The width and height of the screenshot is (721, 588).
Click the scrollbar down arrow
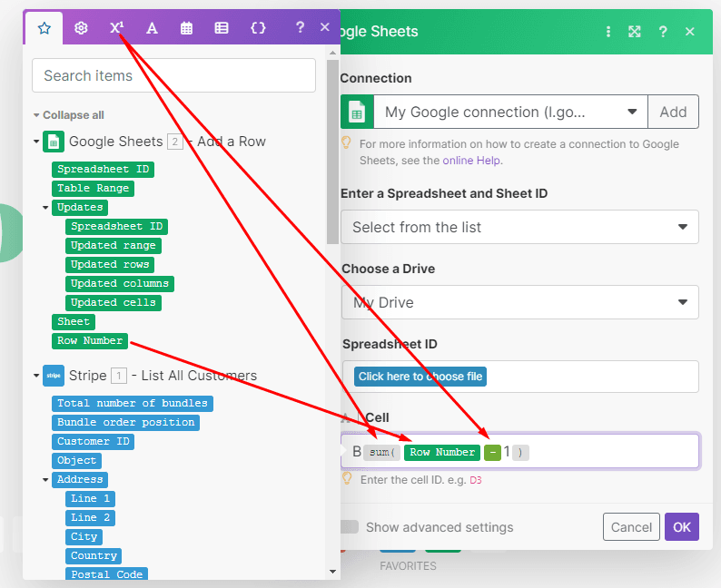point(333,572)
